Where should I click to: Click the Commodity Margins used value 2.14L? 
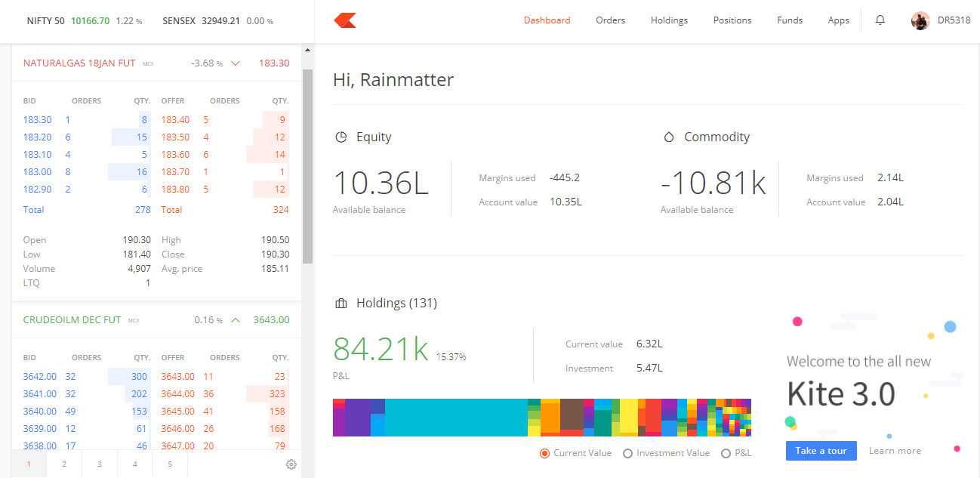890,178
